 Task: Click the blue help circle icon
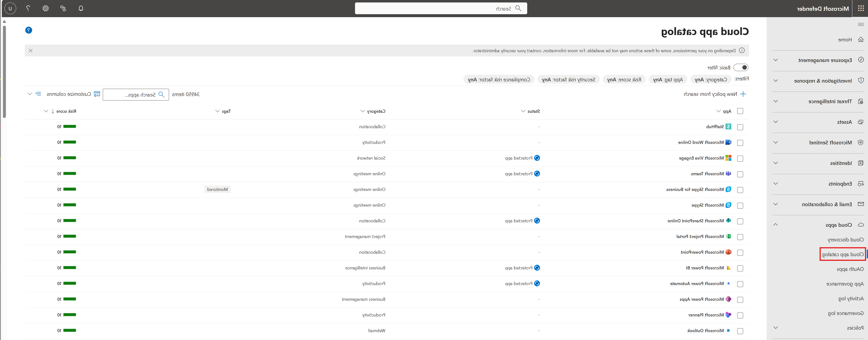tap(29, 30)
